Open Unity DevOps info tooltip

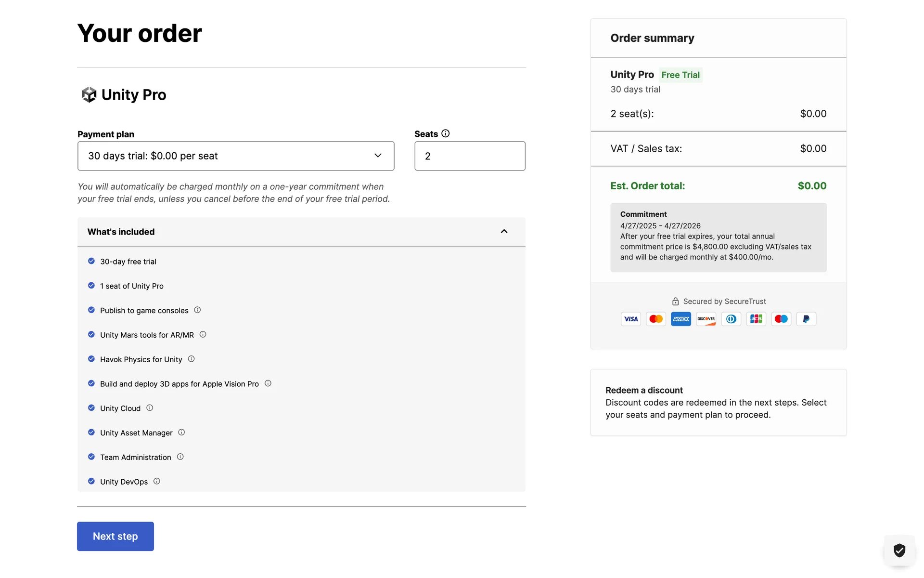pos(157,481)
